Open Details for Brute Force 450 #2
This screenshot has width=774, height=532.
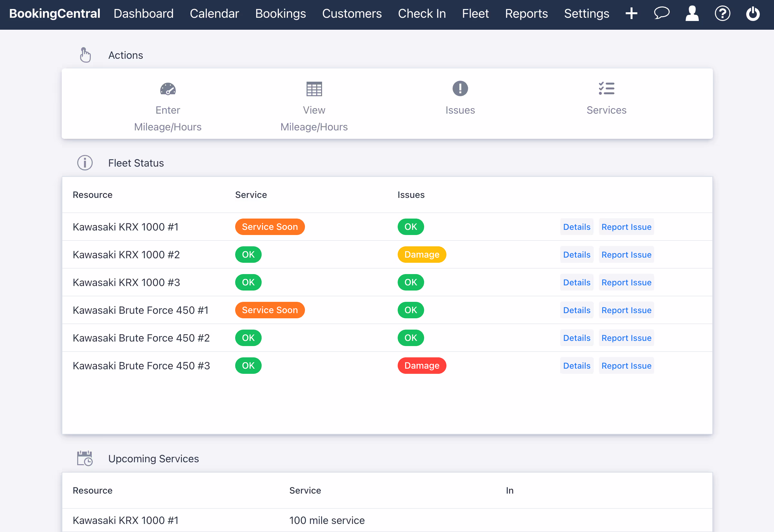point(577,338)
